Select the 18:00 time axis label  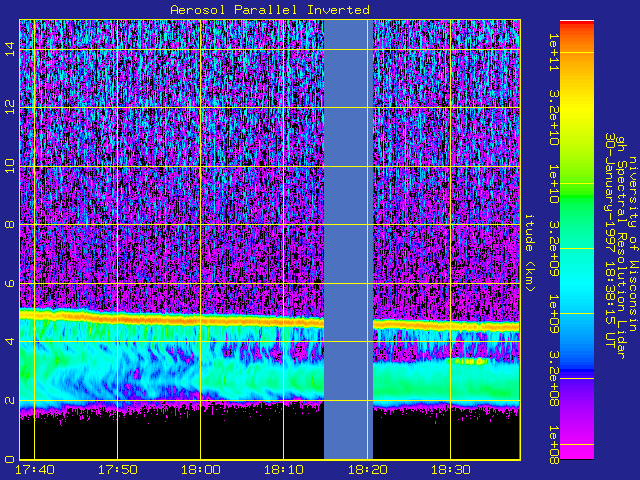[x=201, y=469]
